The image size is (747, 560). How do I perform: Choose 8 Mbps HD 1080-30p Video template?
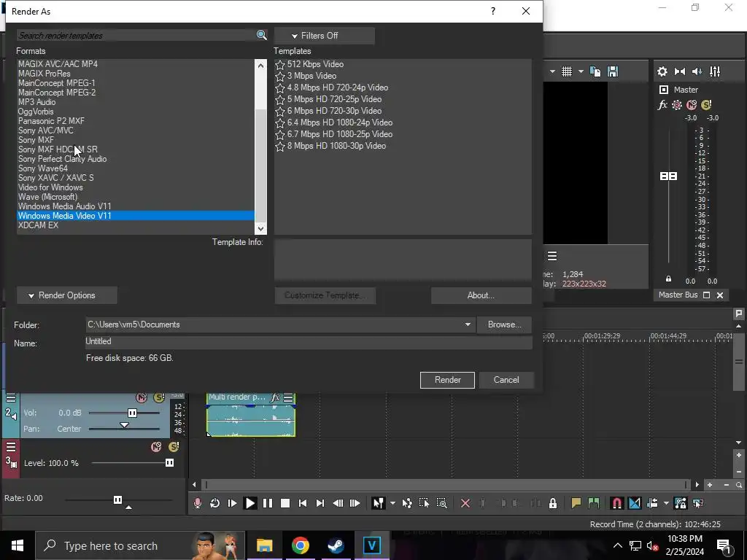(x=336, y=146)
